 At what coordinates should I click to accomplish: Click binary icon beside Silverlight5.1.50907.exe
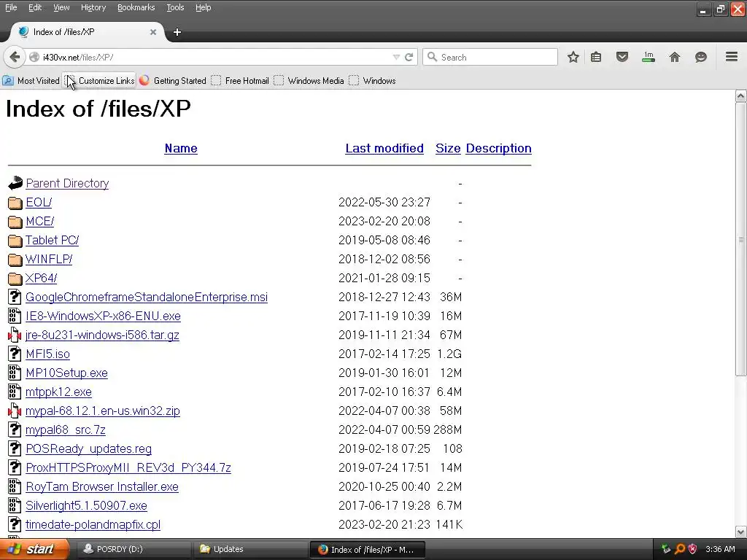[15, 506]
